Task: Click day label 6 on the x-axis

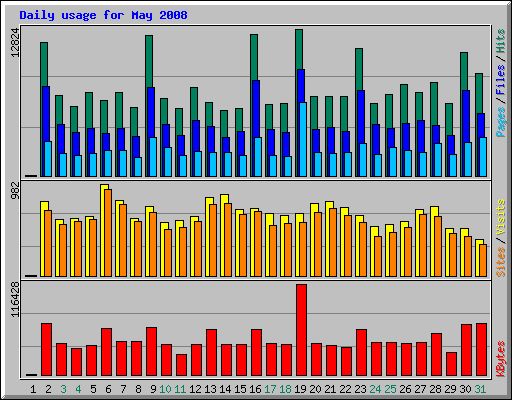Action: pos(108,389)
